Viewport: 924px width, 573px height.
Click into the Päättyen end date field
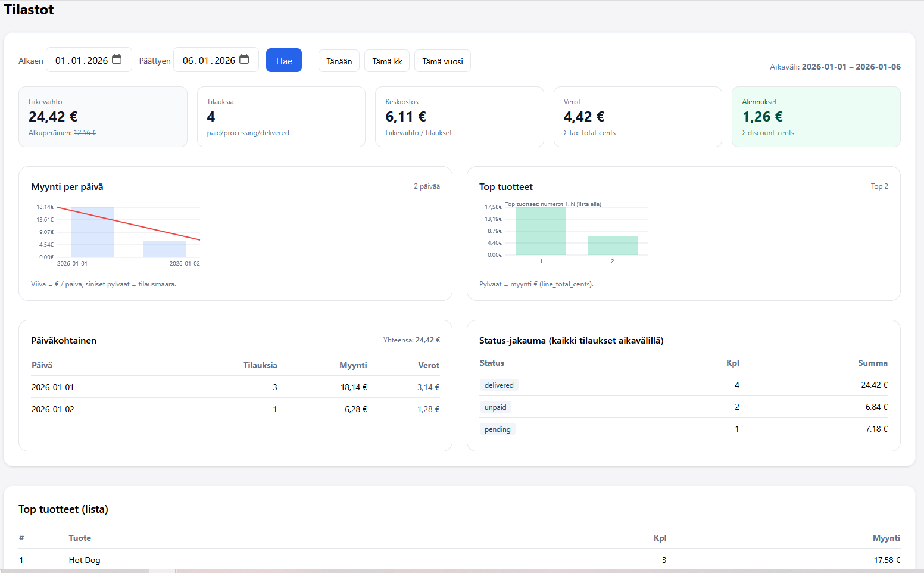[208, 60]
